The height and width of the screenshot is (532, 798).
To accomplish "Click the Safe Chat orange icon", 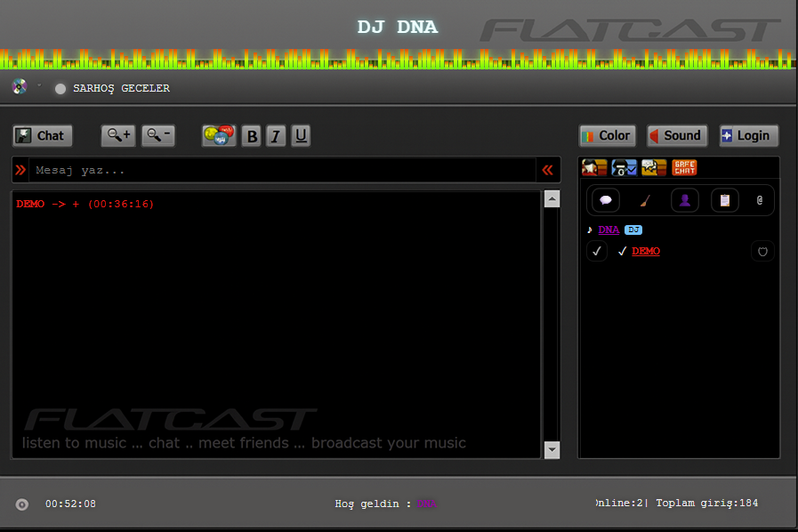I will click(x=684, y=167).
